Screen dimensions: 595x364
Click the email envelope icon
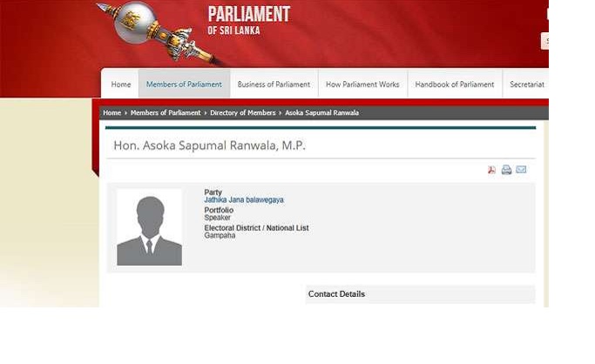tap(521, 170)
